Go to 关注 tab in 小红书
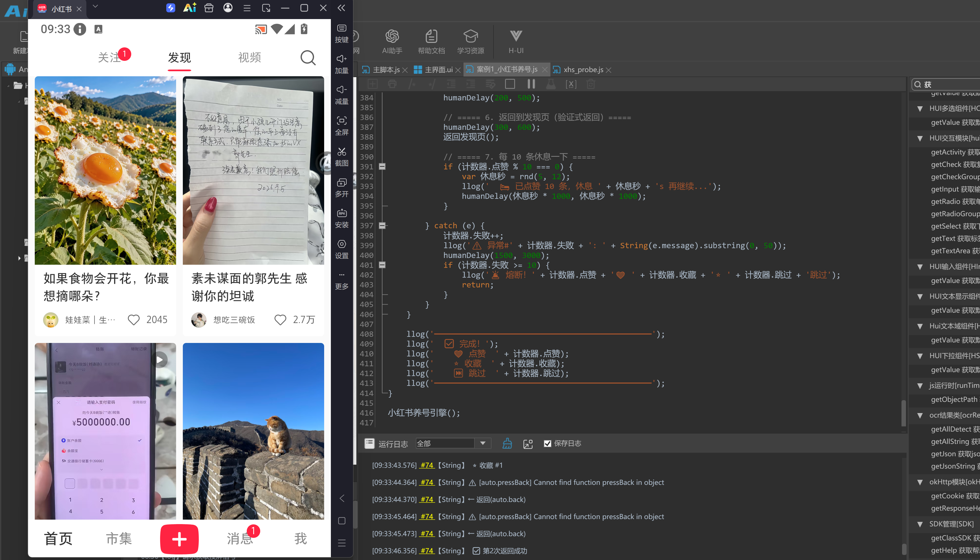The height and width of the screenshot is (560, 980). pyautogui.click(x=109, y=58)
